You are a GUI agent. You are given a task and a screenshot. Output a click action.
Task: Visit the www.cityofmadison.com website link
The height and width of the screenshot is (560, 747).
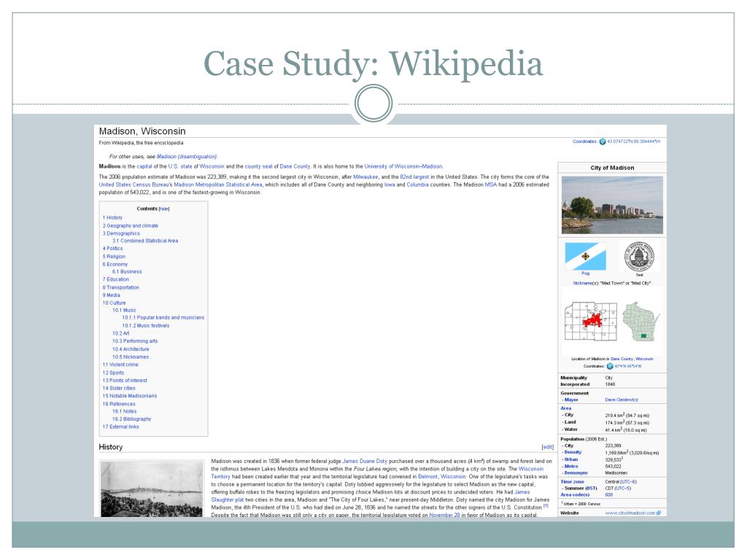coord(630,513)
